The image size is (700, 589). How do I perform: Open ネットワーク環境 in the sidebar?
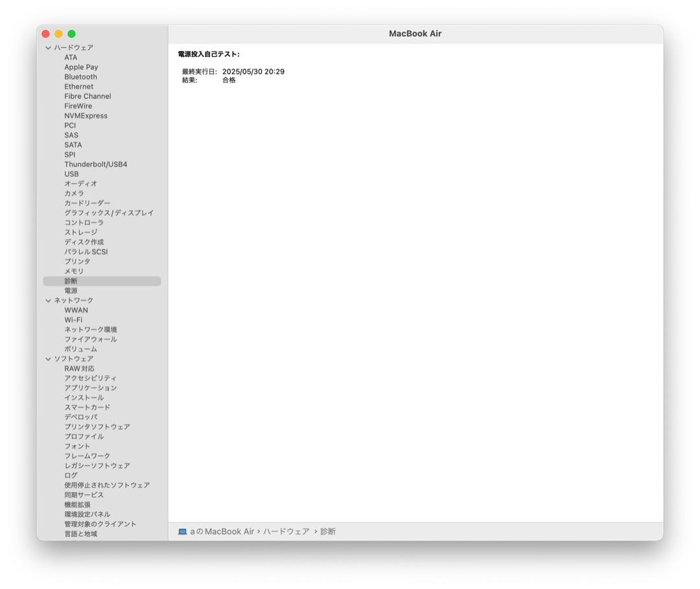tap(91, 330)
